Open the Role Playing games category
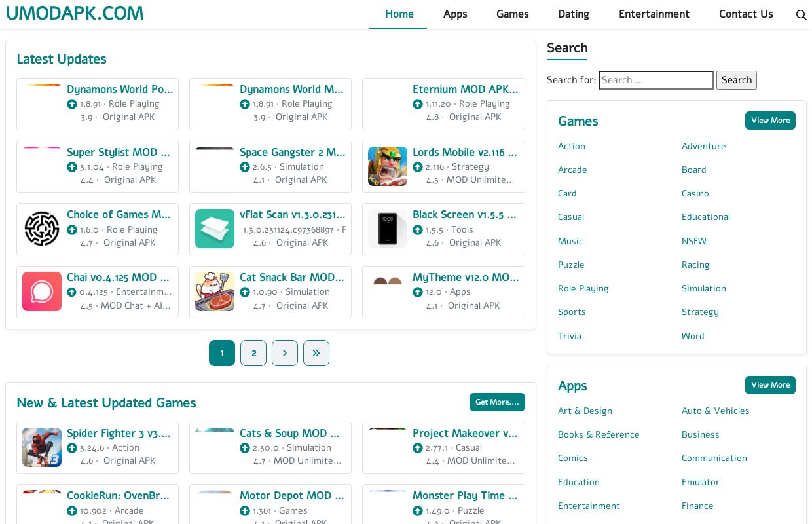 click(583, 288)
